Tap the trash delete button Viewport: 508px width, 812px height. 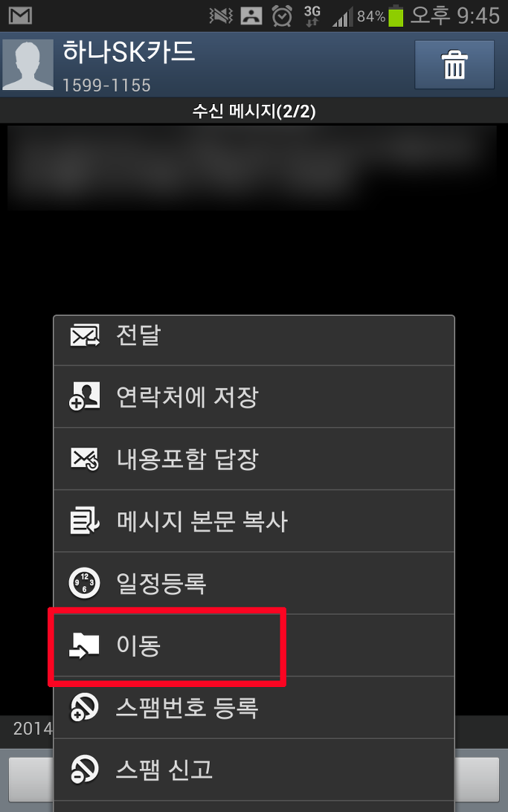(x=454, y=65)
